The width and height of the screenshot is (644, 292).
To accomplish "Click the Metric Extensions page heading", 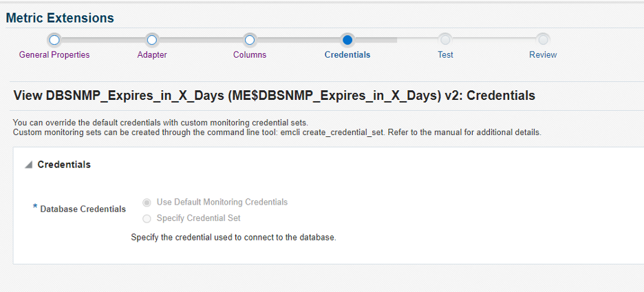I will [60, 18].
